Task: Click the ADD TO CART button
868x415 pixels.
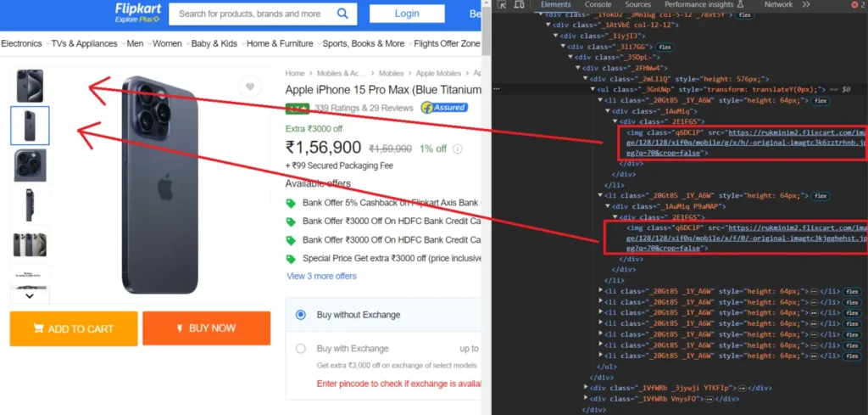Action: point(74,328)
